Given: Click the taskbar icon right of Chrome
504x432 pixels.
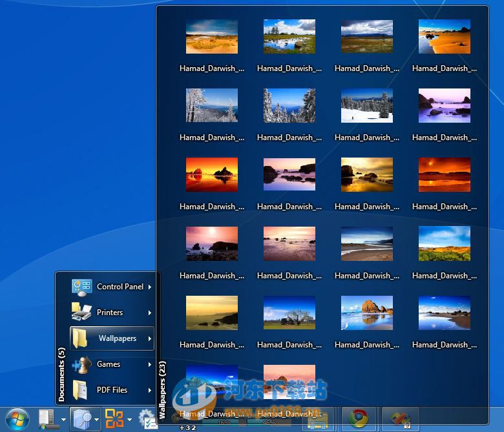Looking at the screenshot, I should [400, 420].
